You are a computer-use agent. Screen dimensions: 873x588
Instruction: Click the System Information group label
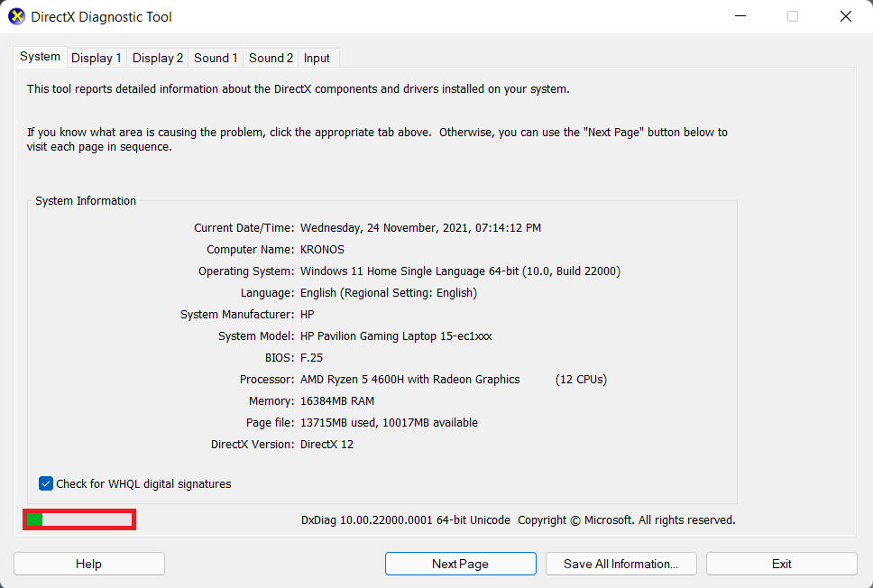(x=86, y=201)
